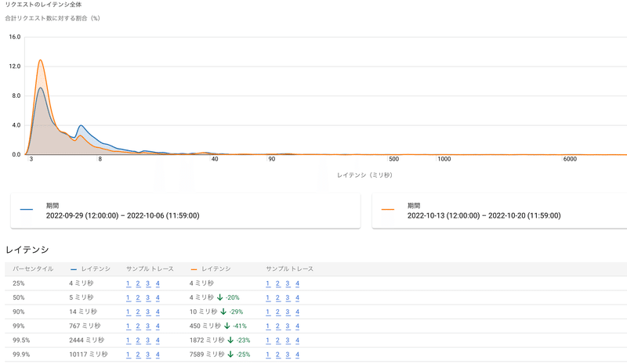Click the 450 ミリ秒 -41% latency value
This screenshot has width=627, height=364.
(218, 326)
